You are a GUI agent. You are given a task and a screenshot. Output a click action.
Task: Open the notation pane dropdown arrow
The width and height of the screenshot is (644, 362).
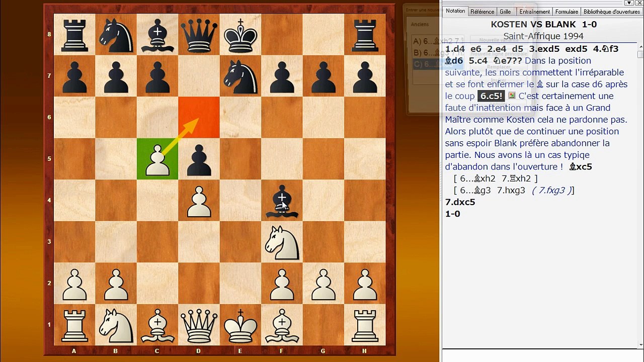point(629,3)
